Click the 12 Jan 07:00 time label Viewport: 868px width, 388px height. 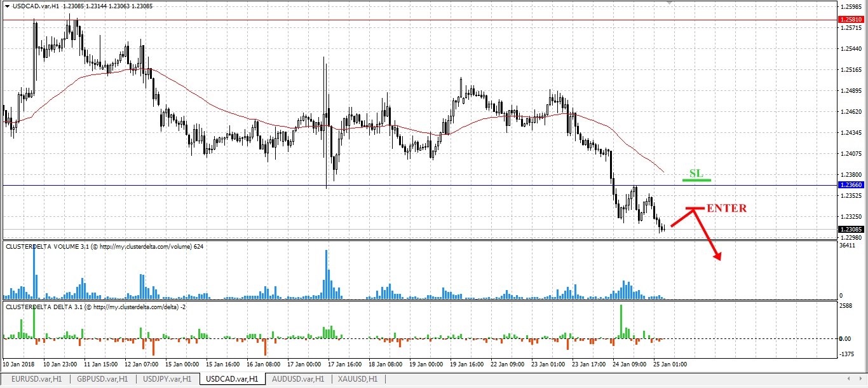(x=142, y=364)
